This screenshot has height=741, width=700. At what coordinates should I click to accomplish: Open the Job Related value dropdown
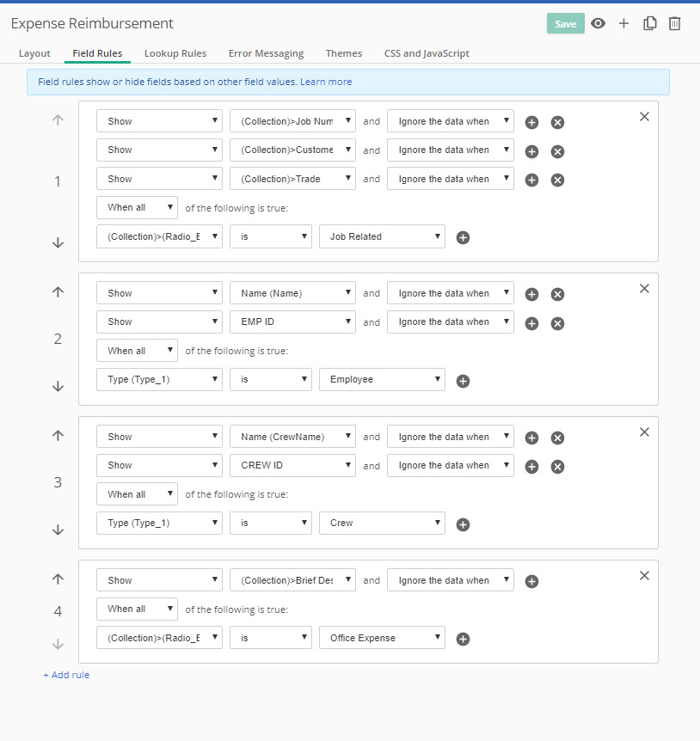pyautogui.click(x=382, y=236)
